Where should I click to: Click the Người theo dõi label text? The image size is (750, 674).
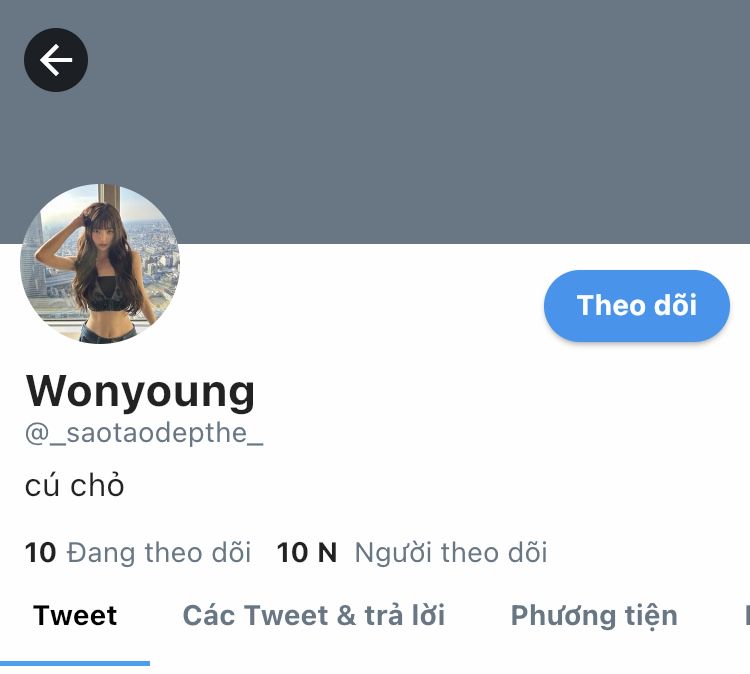click(451, 552)
